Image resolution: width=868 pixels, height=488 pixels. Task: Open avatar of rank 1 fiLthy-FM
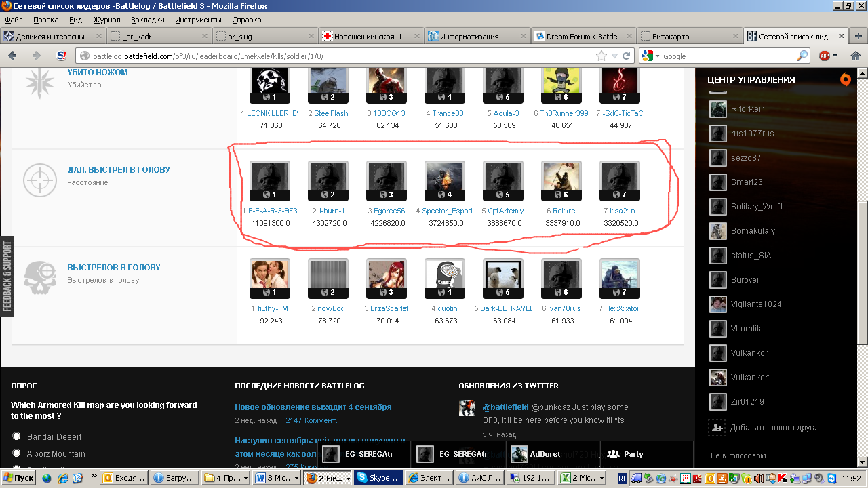[x=270, y=279]
